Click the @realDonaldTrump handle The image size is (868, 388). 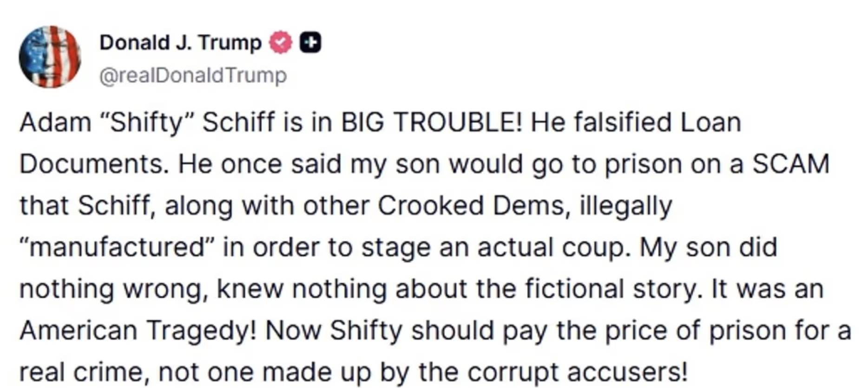click(193, 75)
